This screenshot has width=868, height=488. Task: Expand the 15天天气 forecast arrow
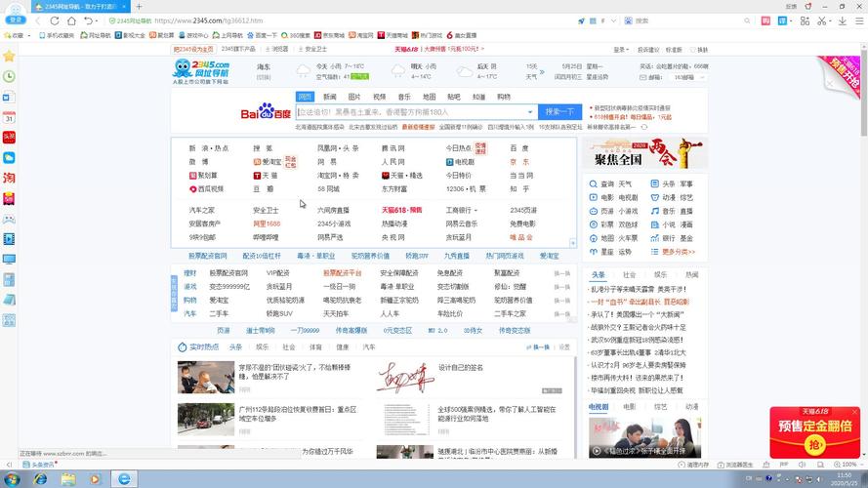pos(542,72)
